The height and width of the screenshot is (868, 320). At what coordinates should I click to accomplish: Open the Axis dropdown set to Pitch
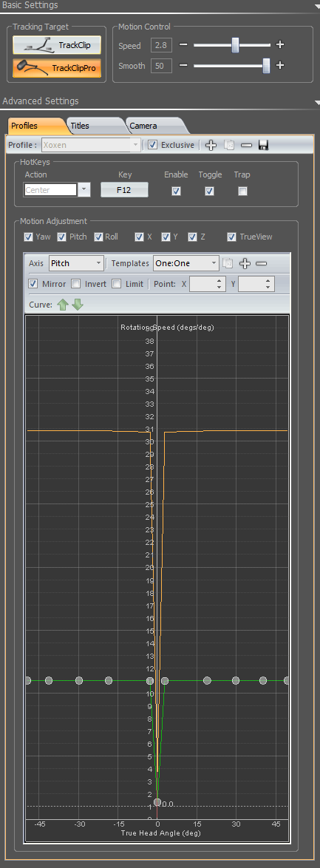coord(76,263)
